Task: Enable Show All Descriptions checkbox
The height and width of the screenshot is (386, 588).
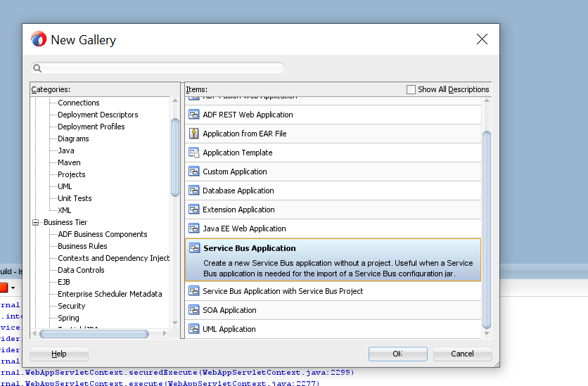Action: click(x=411, y=89)
